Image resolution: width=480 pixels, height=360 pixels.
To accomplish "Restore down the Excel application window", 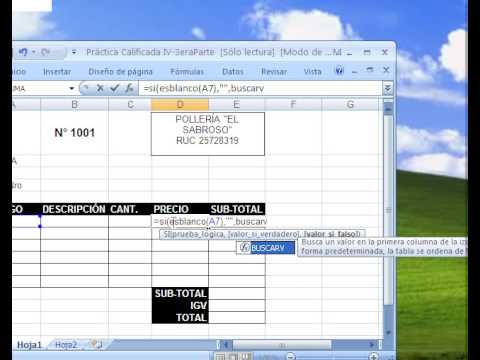I will click(x=367, y=52).
